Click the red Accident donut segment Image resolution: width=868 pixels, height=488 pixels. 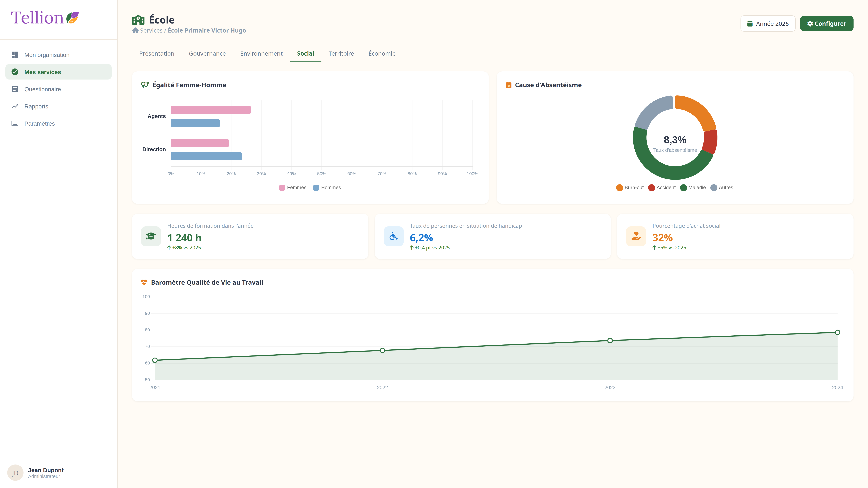(x=710, y=142)
